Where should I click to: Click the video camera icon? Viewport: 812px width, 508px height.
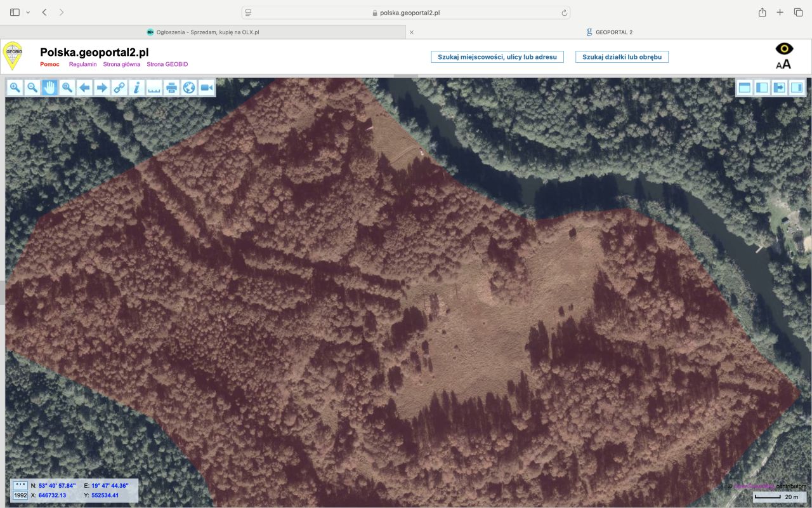click(x=206, y=88)
